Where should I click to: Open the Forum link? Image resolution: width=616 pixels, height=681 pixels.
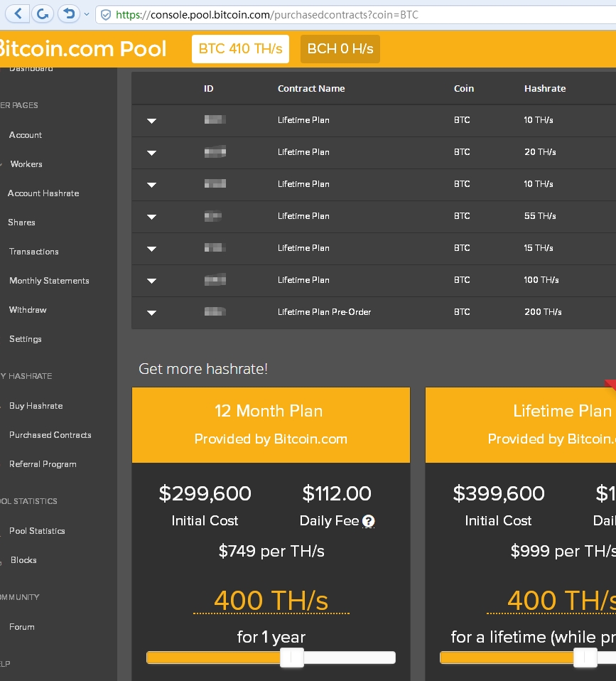point(22,627)
